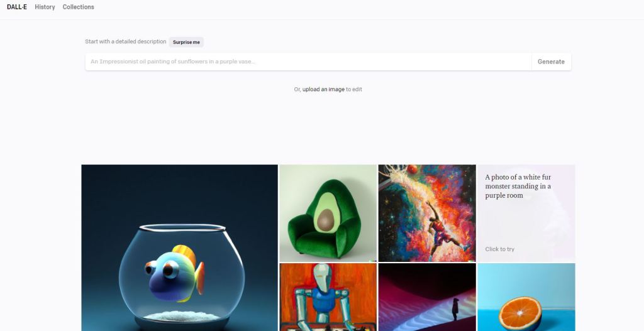Open the Collections tab
The height and width of the screenshot is (331, 644).
(x=78, y=7)
